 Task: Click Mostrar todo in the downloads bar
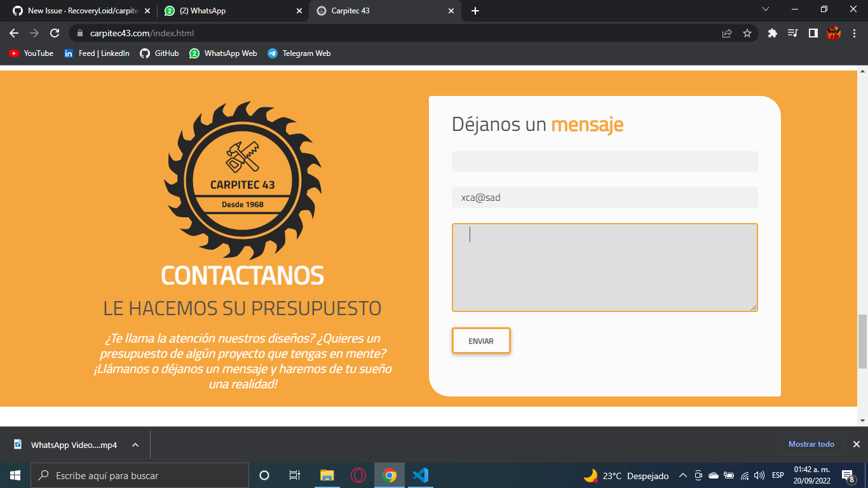pyautogui.click(x=811, y=444)
